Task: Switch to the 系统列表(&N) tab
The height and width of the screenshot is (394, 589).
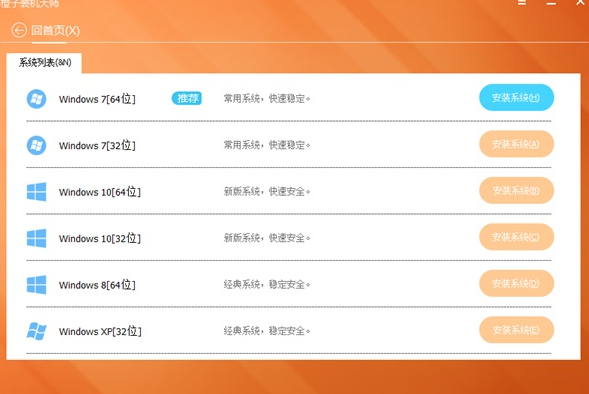Action: click(x=44, y=63)
